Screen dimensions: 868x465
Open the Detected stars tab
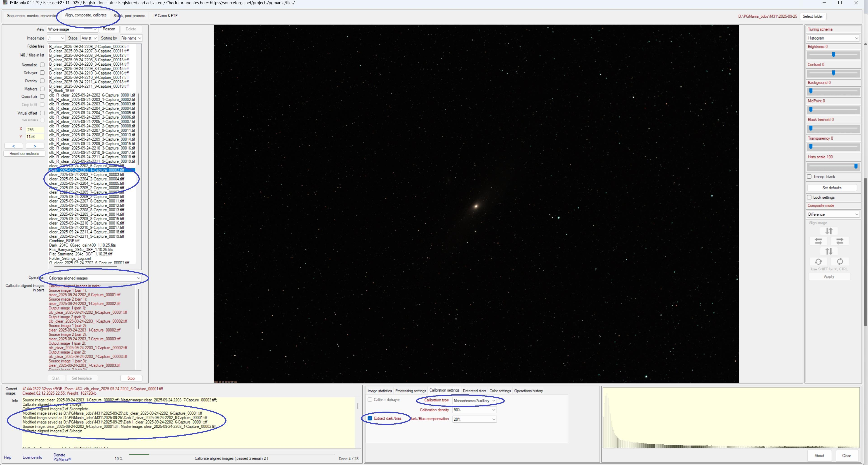tap(474, 391)
